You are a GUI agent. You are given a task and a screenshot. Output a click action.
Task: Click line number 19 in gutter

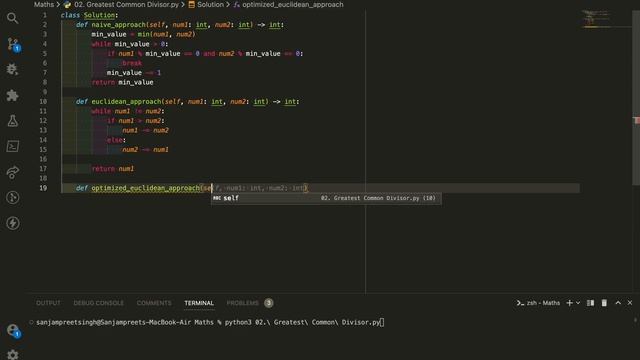click(x=43, y=188)
